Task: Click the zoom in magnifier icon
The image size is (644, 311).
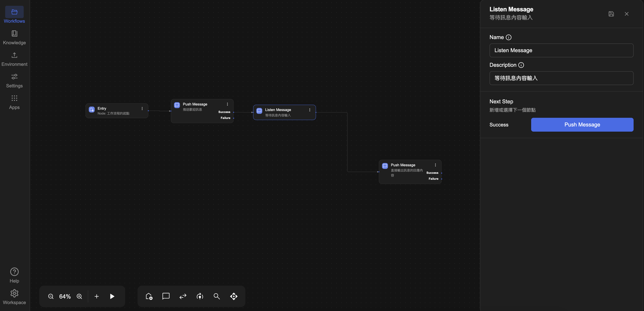Action: pyautogui.click(x=79, y=296)
